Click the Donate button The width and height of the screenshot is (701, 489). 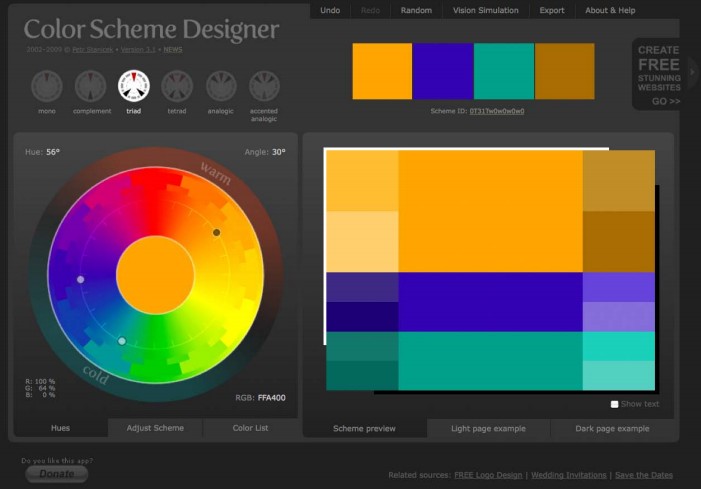point(57,474)
